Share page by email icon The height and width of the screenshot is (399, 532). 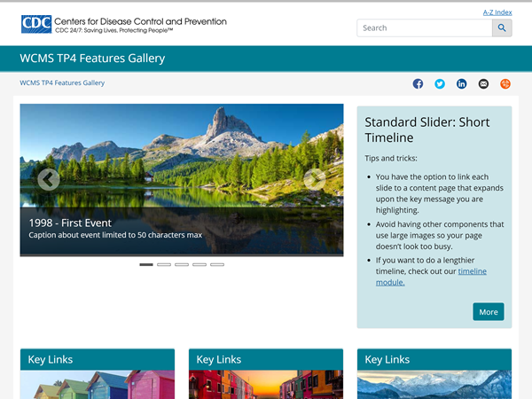(x=483, y=84)
